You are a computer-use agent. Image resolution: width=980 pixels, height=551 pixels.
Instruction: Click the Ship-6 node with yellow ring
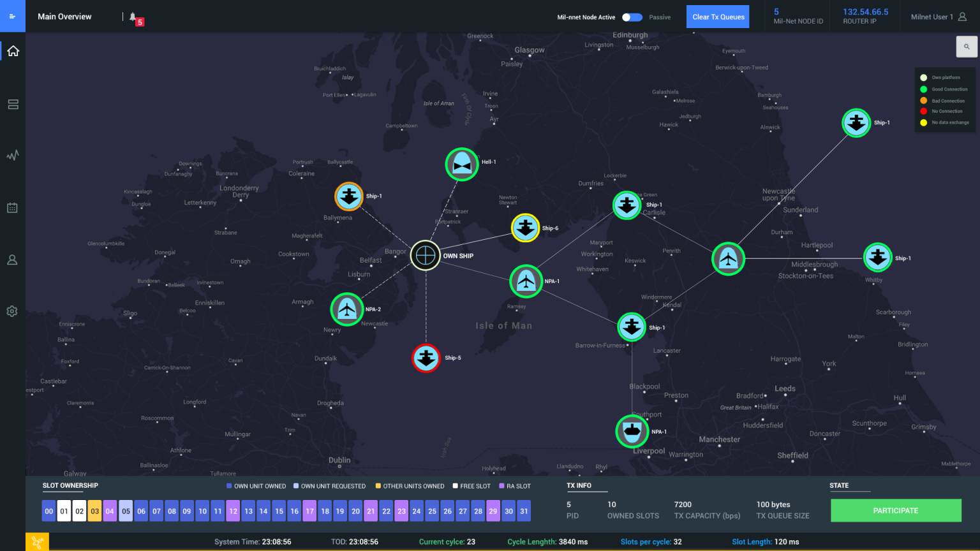(526, 228)
